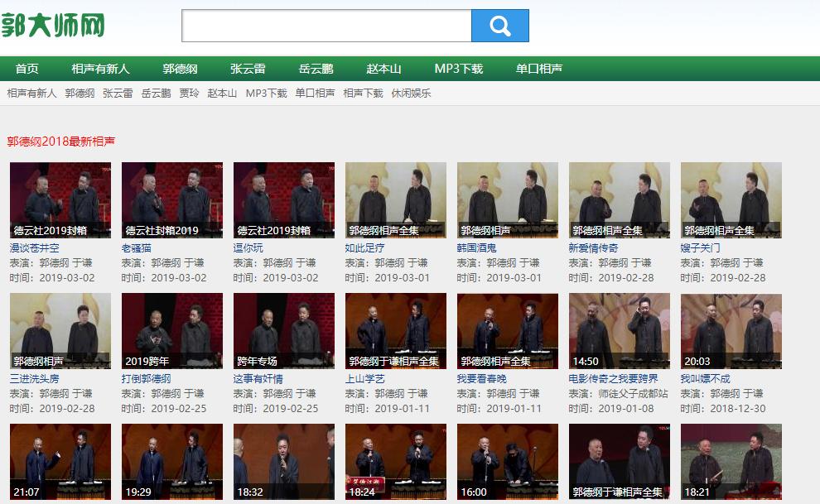Viewport: 820px width, 504px height.
Task: Open thumbnail for 老骚猫 video
Action: [x=172, y=200]
